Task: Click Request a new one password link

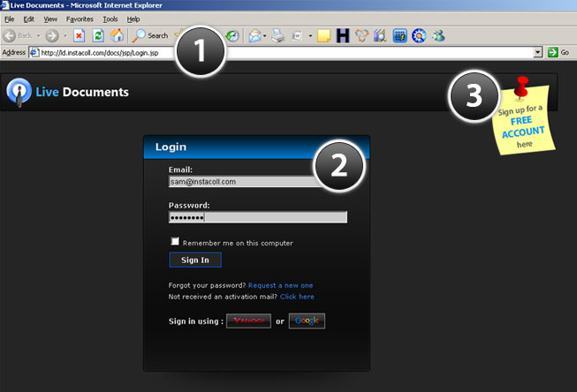Action: pyautogui.click(x=280, y=285)
